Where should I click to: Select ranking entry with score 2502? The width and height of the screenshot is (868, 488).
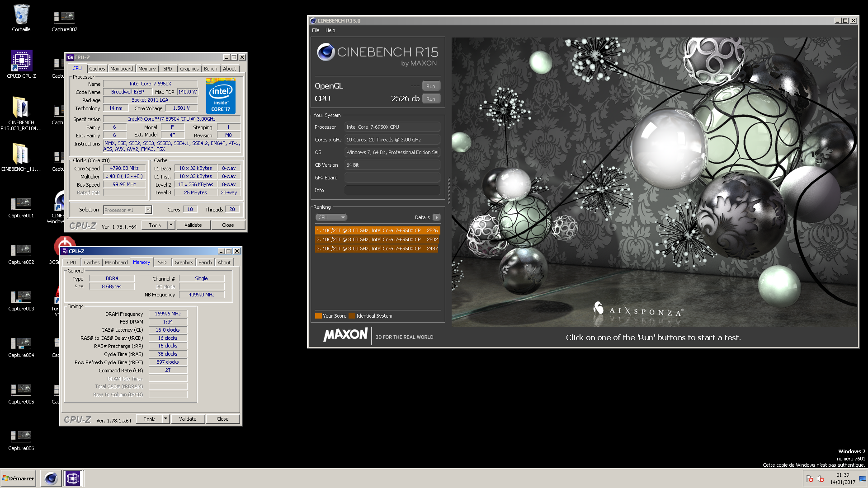coord(377,239)
